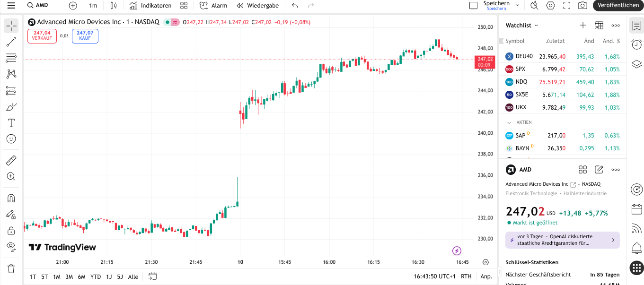This screenshot has height=285, width=644.
Task: Pick the Emoji drawing tool
Action: coord(10,138)
